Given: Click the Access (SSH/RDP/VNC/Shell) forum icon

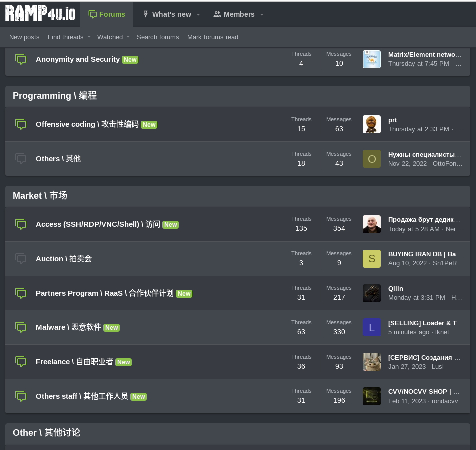Looking at the screenshot, I should [x=21, y=224].
